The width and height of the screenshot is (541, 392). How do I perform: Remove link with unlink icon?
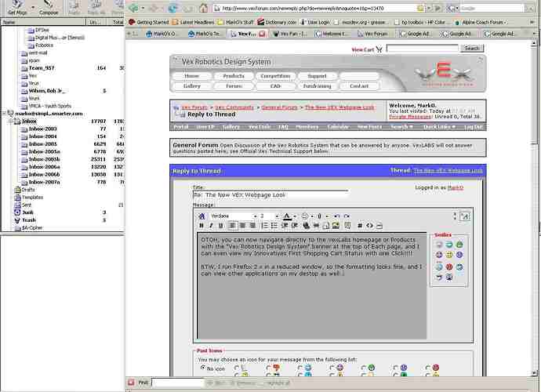point(316,226)
